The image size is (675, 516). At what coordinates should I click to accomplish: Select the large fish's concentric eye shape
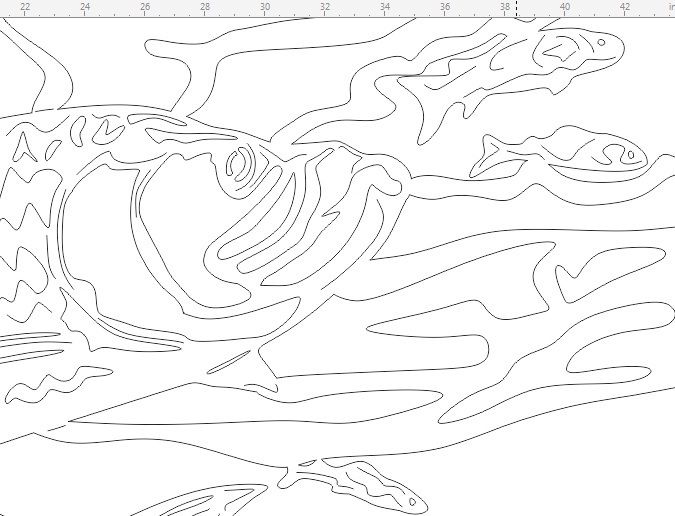(x=241, y=165)
